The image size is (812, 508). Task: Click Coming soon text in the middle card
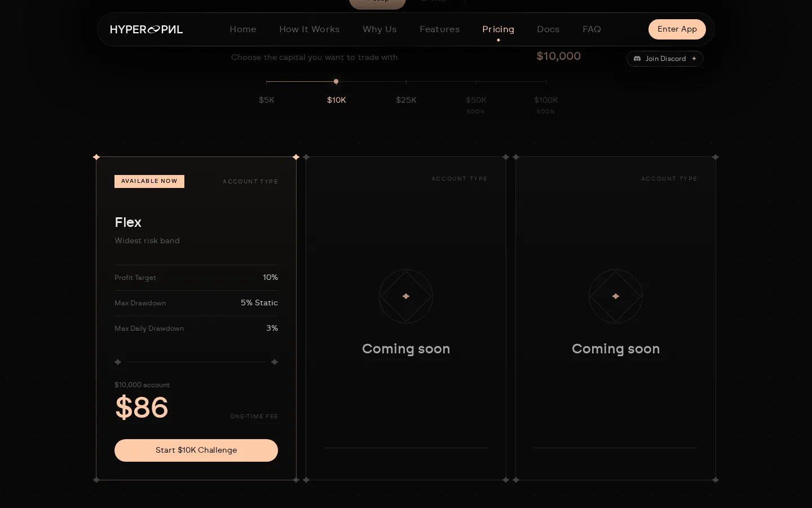[x=406, y=349]
